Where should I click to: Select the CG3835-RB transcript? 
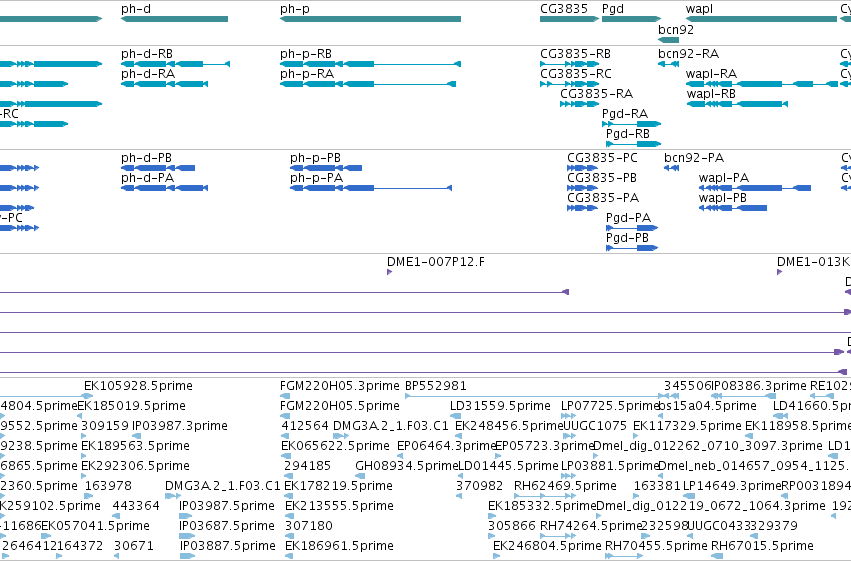569,64
